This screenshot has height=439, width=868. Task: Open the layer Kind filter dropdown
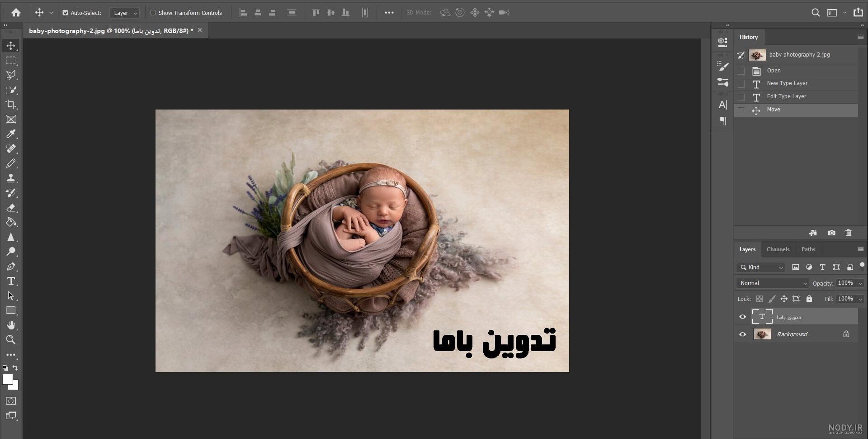761,267
